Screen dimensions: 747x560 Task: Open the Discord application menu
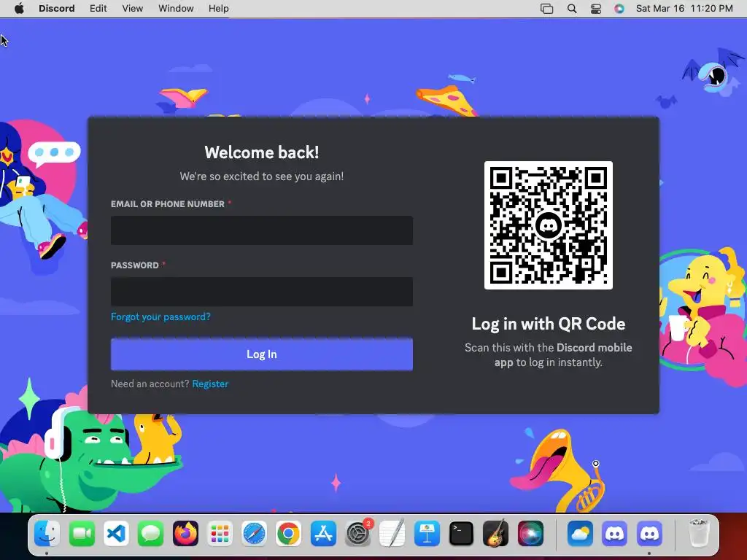pyautogui.click(x=57, y=9)
